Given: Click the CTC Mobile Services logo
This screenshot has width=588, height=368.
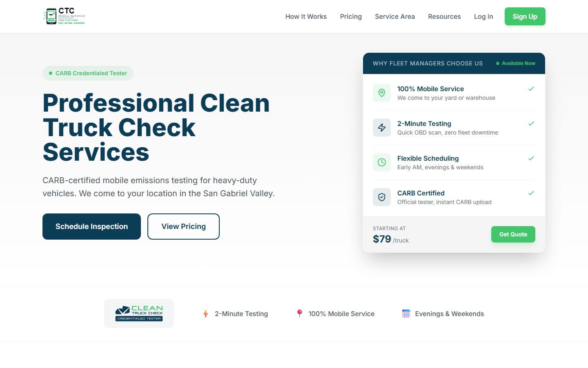Looking at the screenshot, I should pyautogui.click(x=64, y=16).
